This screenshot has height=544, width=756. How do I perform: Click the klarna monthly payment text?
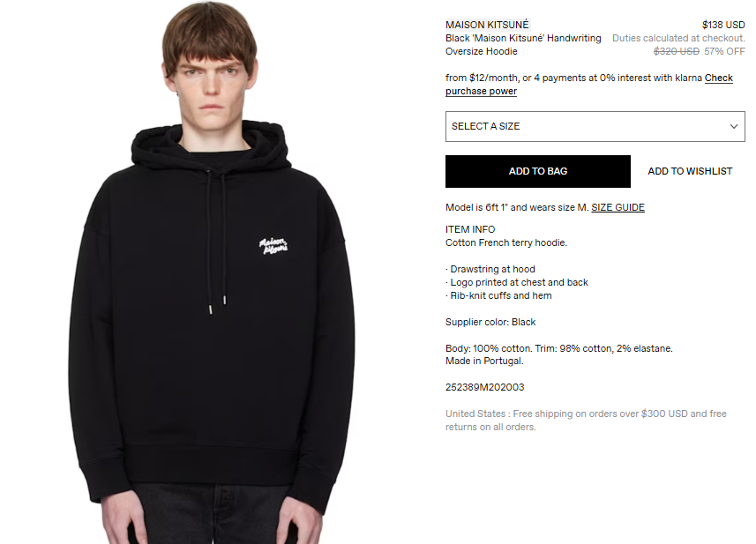coord(573,78)
